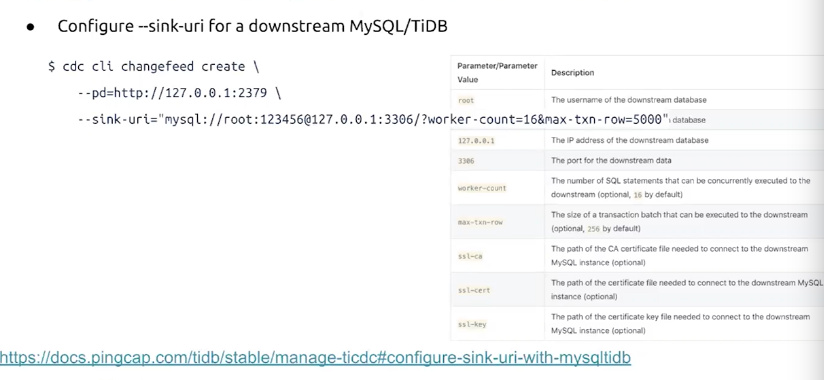Screen dimensions: 824x380
Task: Select the 'ssl-cert' parameter cell
Action: (473, 290)
